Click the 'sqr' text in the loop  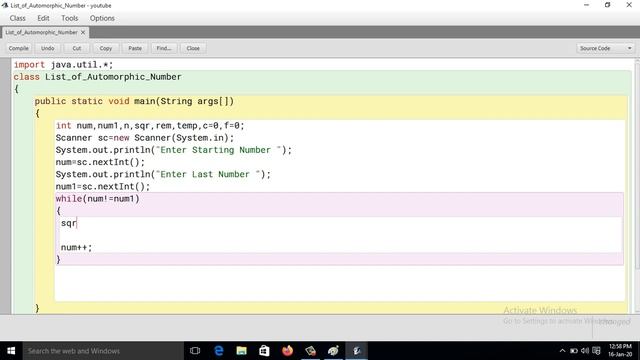click(x=69, y=223)
